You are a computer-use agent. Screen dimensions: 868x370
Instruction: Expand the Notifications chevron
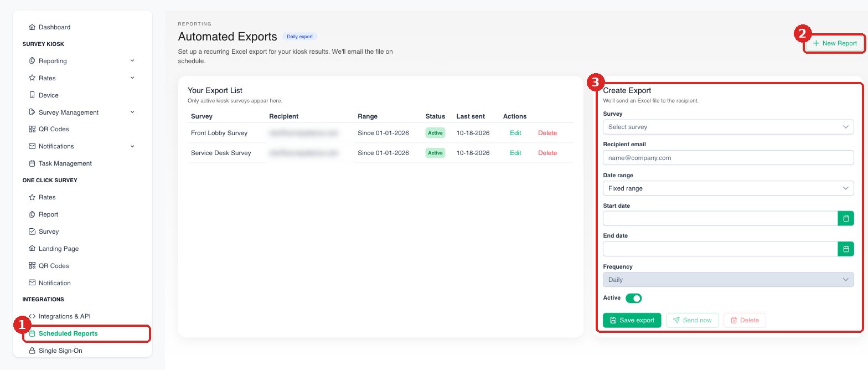(x=132, y=146)
